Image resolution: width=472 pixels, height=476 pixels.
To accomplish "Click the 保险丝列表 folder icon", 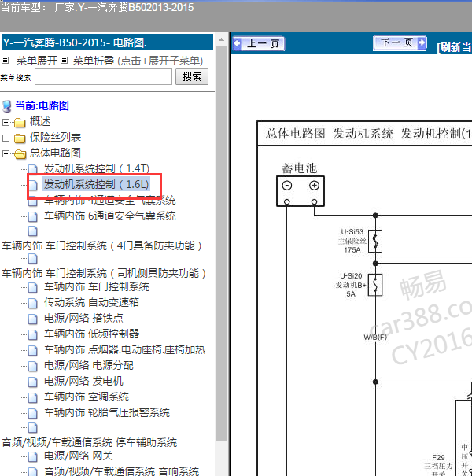I will [20, 138].
